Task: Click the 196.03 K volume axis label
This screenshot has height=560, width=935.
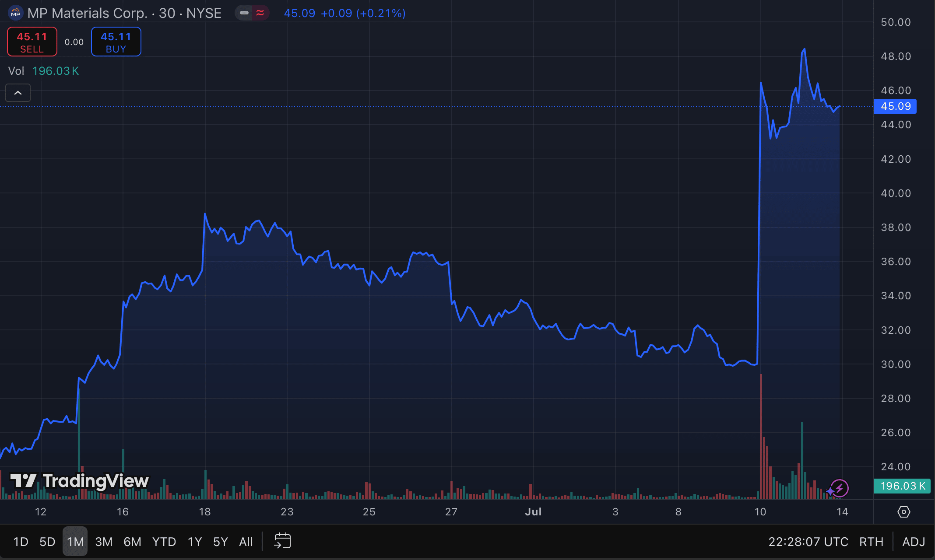Action: click(x=902, y=486)
